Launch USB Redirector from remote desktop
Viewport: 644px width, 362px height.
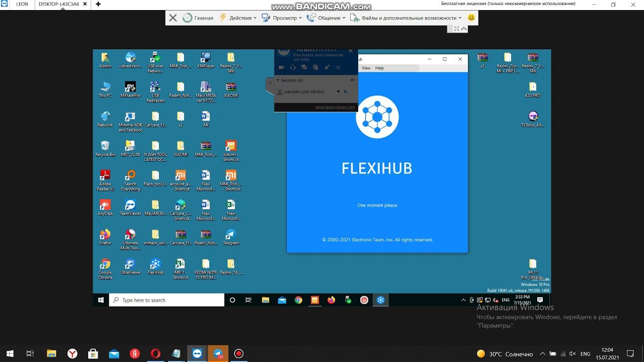(155, 92)
